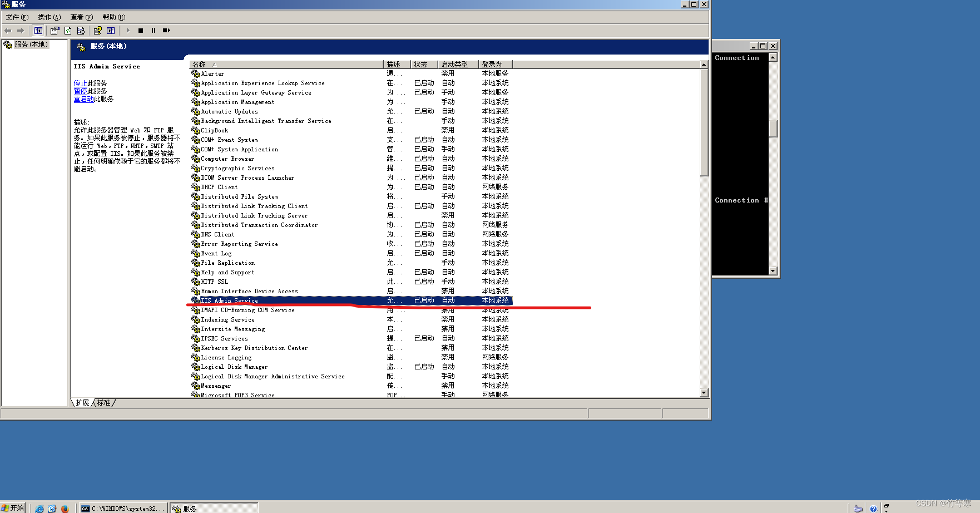This screenshot has width=980, height=513.
Task: Click the 停止 link to stop service
Action: coord(80,83)
